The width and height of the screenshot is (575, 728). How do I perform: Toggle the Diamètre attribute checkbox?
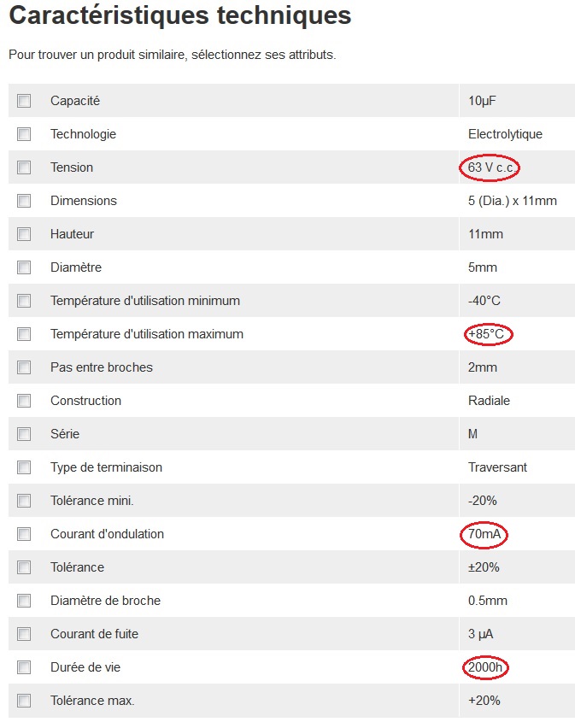(x=24, y=267)
